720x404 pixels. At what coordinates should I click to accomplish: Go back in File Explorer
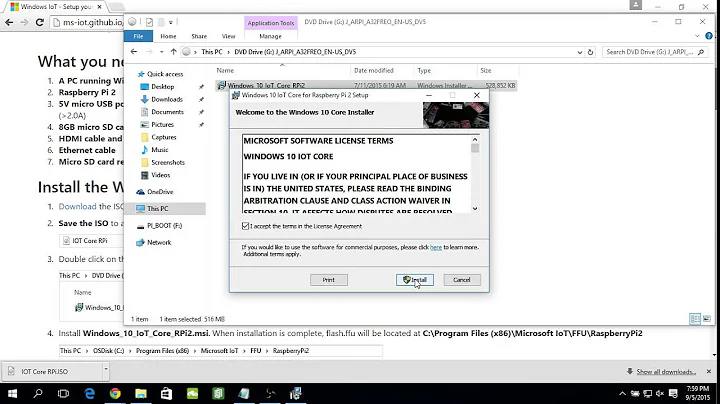click(x=134, y=52)
